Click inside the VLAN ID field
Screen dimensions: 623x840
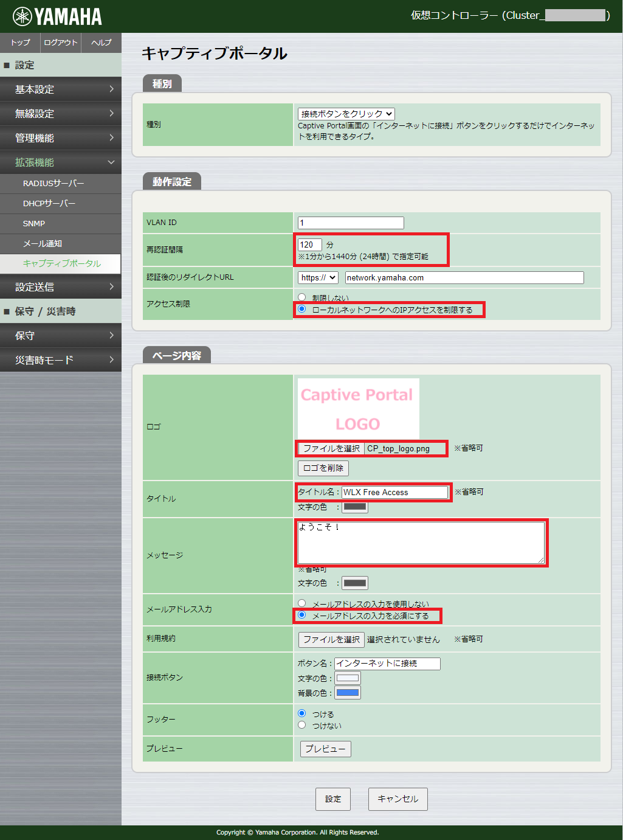(x=350, y=222)
